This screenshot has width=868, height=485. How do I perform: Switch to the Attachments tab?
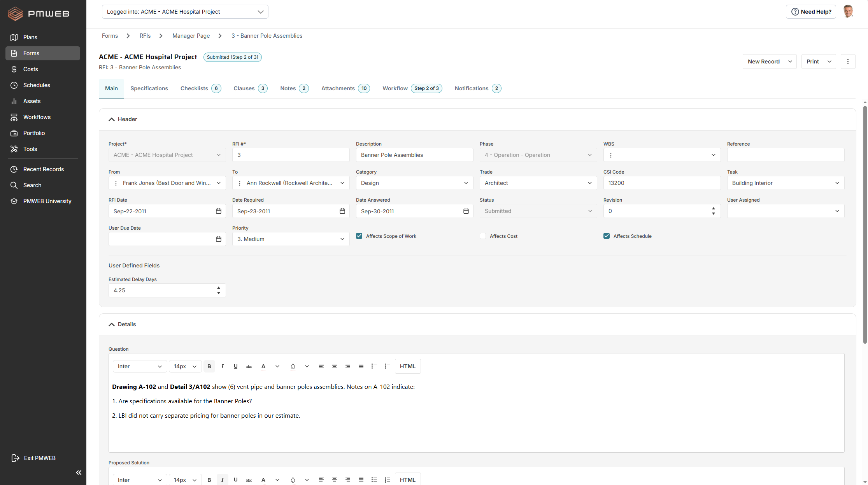[337, 88]
